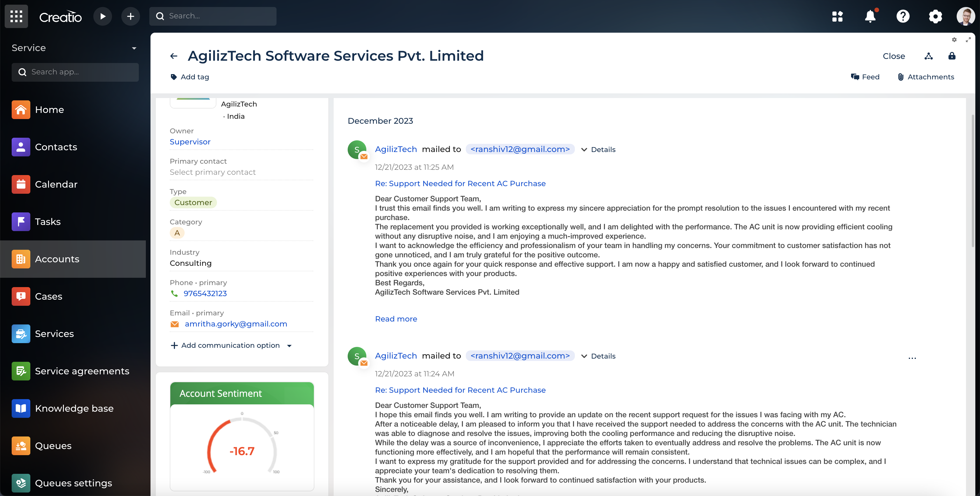Open the Feed tab
Screen dimensions: 980x496
pos(865,77)
